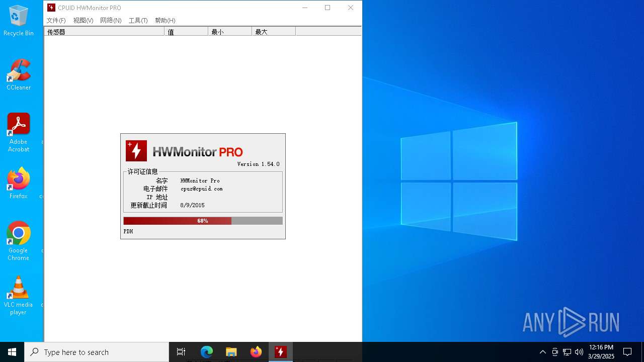Click the Version 1.54.0 text
Image resolution: width=644 pixels, height=362 pixels.
coord(258,164)
